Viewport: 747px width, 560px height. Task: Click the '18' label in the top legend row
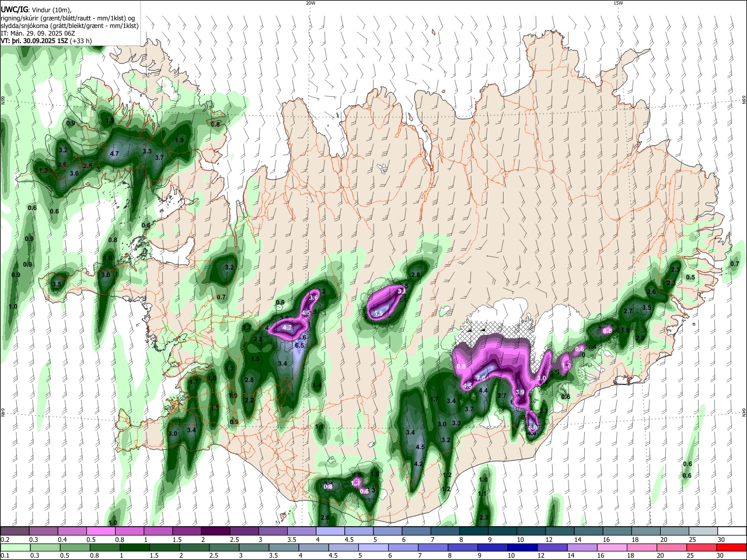(x=636, y=540)
